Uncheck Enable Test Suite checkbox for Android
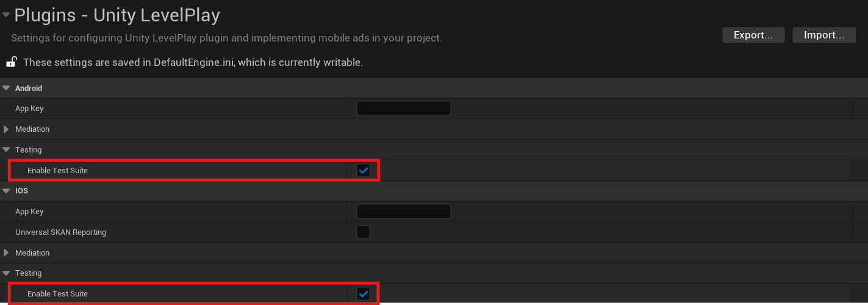This screenshot has width=868, height=305. tap(364, 170)
